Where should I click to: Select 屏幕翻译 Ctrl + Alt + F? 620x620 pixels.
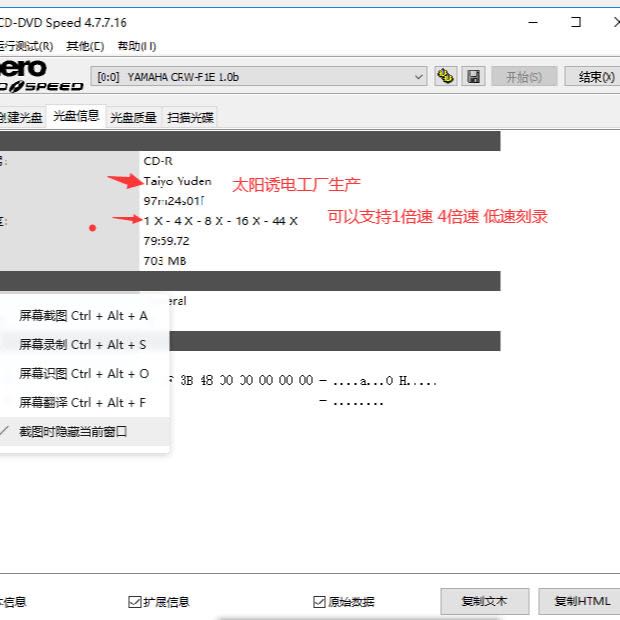[x=84, y=403]
